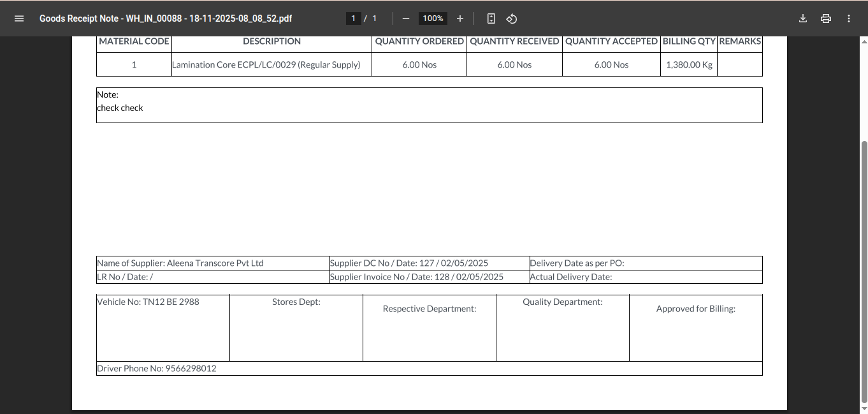Screen dimensions: 868x414
Task: Zoom in on the document
Action: (x=460, y=18)
